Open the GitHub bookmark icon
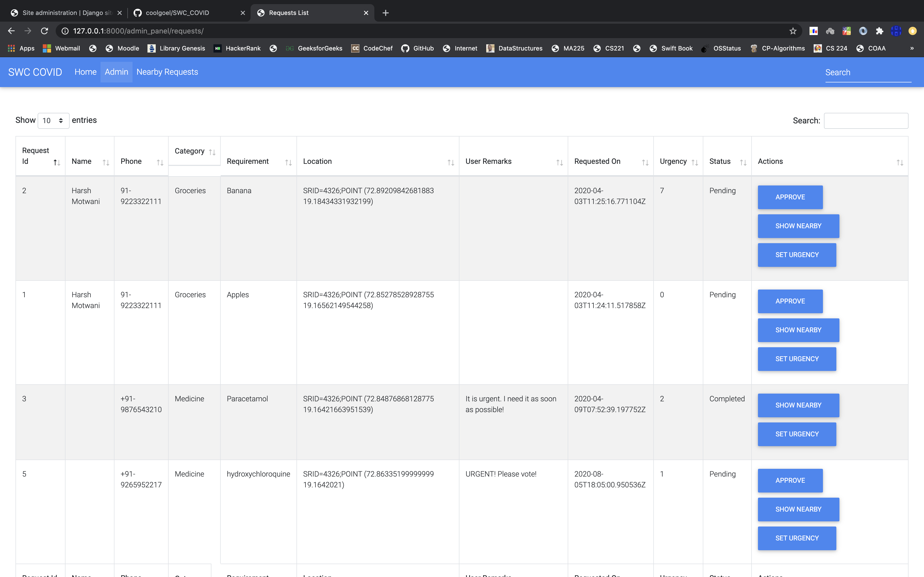924x577 pixels. (x=405, y=48)
